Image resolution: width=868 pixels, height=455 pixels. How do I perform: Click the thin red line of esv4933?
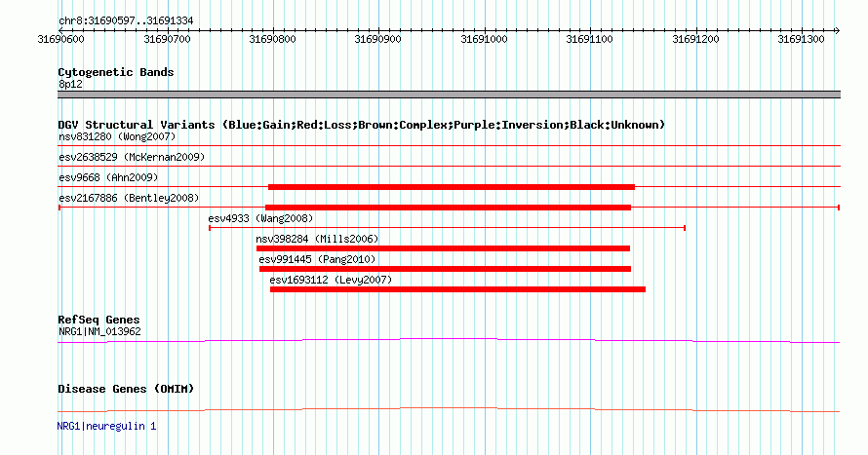[x=448, y=228]
